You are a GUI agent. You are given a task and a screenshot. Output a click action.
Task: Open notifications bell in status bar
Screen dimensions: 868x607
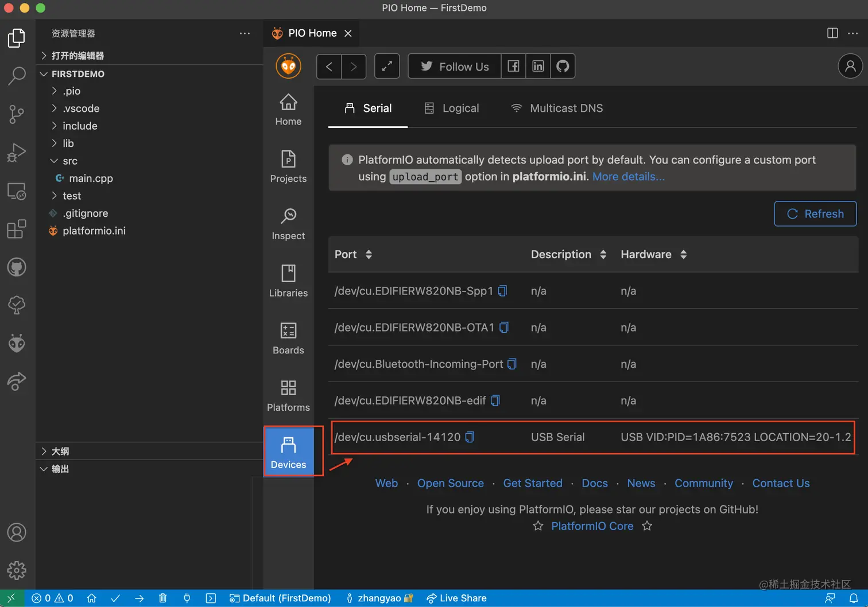(854, 598)
